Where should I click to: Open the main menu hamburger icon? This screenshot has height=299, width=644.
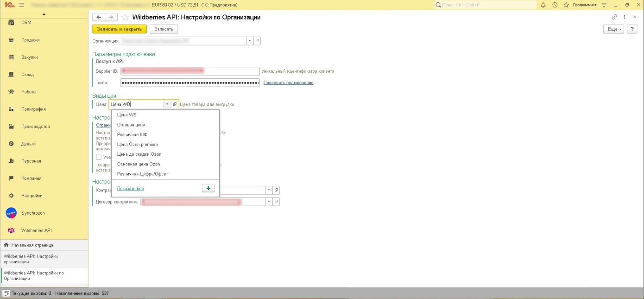pos(22,5)
